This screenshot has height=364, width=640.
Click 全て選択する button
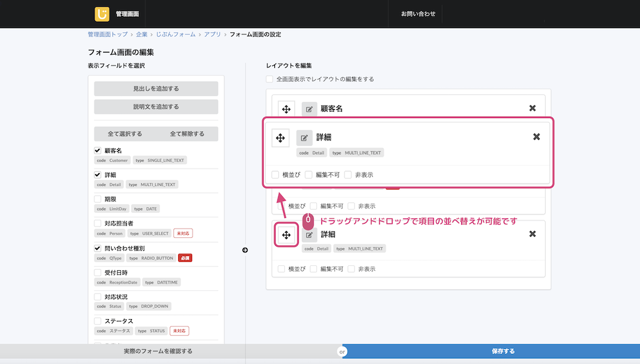(125, 134)
